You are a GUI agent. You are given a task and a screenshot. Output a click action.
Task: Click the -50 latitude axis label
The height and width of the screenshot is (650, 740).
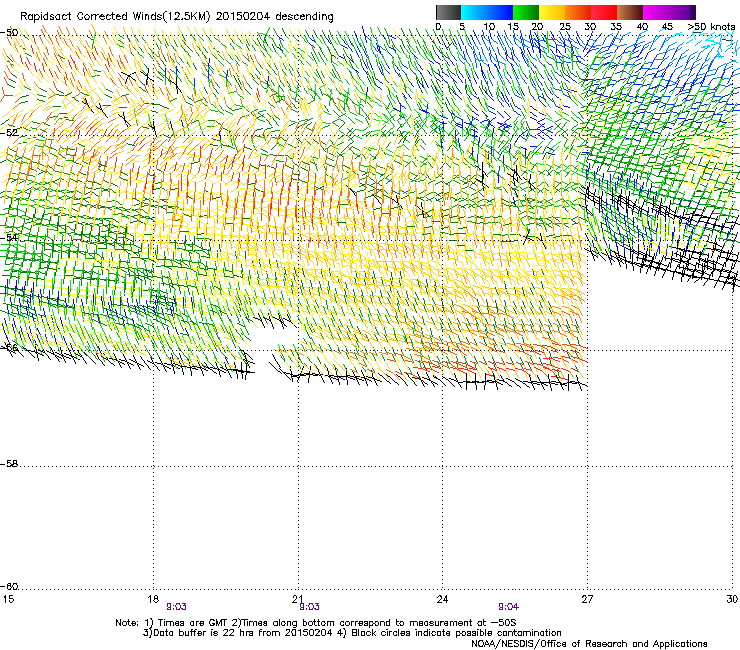click(9, 33)
